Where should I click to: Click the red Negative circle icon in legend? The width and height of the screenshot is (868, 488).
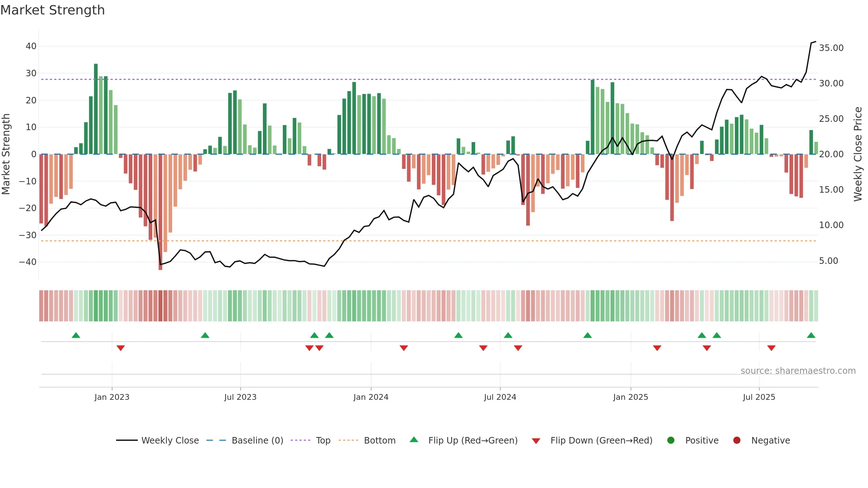[x=737, y=440]
